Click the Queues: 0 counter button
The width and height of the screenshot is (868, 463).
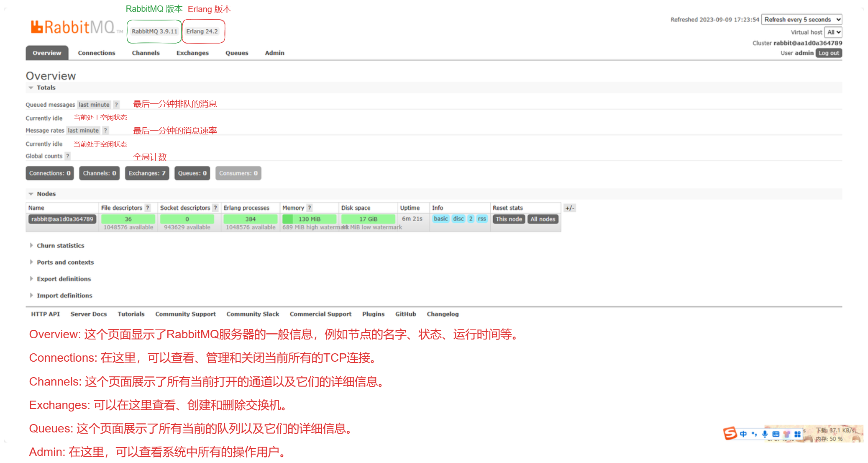[192, 173]
